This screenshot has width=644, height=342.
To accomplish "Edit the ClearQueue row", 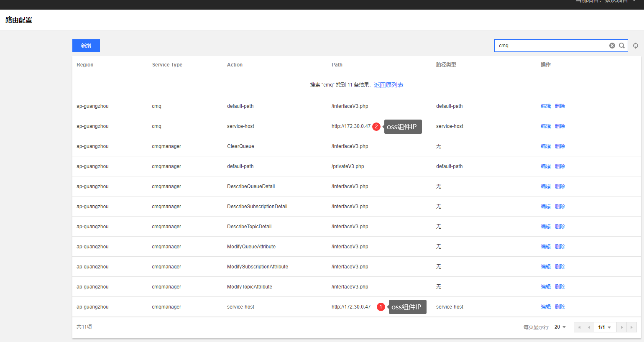I will click(546, 146).
